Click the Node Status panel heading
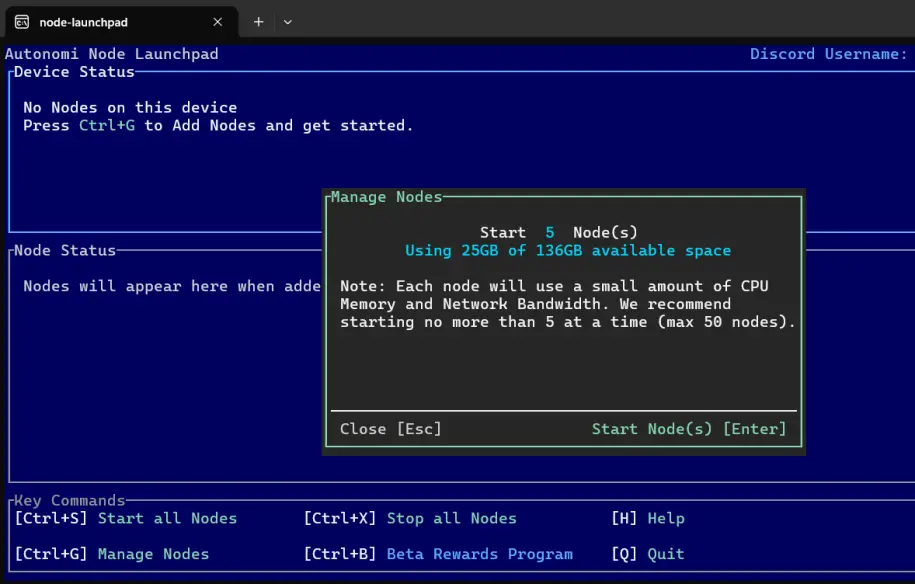The width and height of the screenshot is (915, 584). click(65, 250)
